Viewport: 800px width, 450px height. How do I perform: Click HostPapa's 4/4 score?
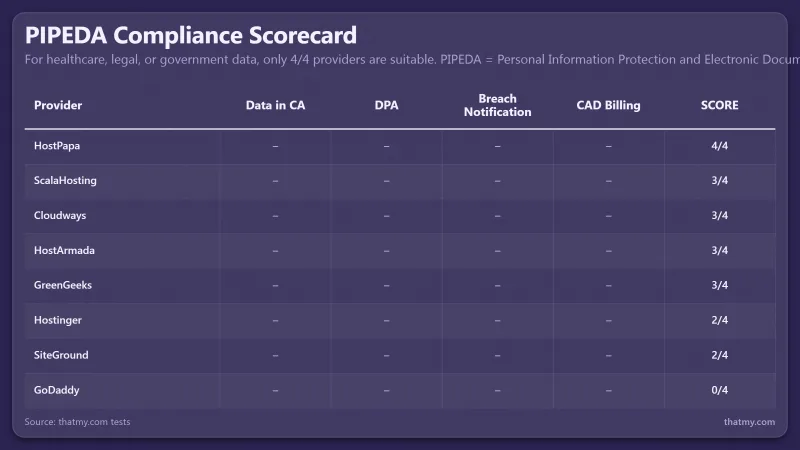pos(719,146)
